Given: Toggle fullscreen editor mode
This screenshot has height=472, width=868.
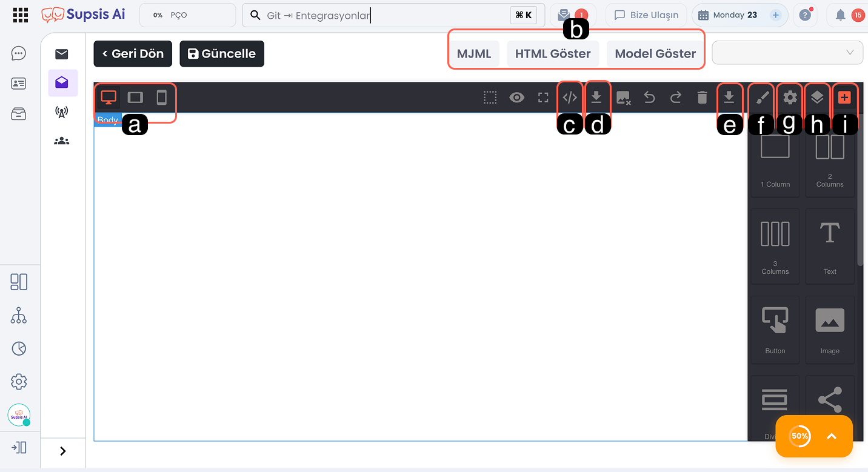Looking at the screenshot, I should click(543, 98).
